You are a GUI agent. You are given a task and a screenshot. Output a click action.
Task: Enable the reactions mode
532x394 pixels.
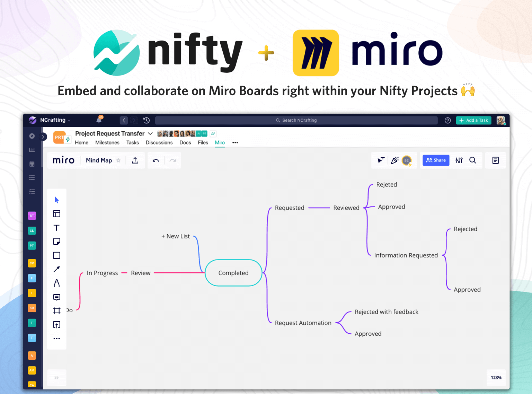[x=395, y=160]
